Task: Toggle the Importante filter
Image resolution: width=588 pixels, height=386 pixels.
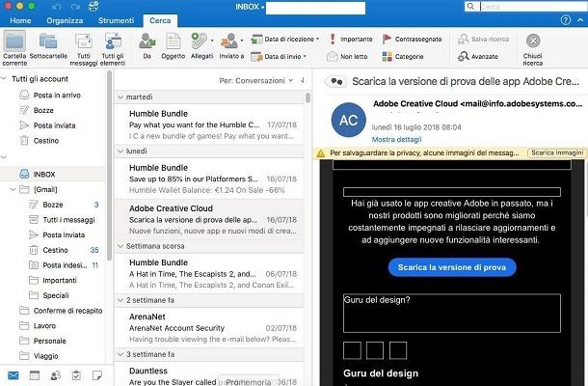Action: [x=351, y=39]
